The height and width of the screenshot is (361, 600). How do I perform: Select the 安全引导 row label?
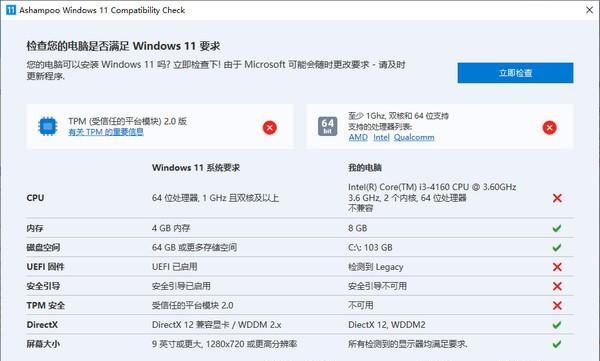point(43,286)
